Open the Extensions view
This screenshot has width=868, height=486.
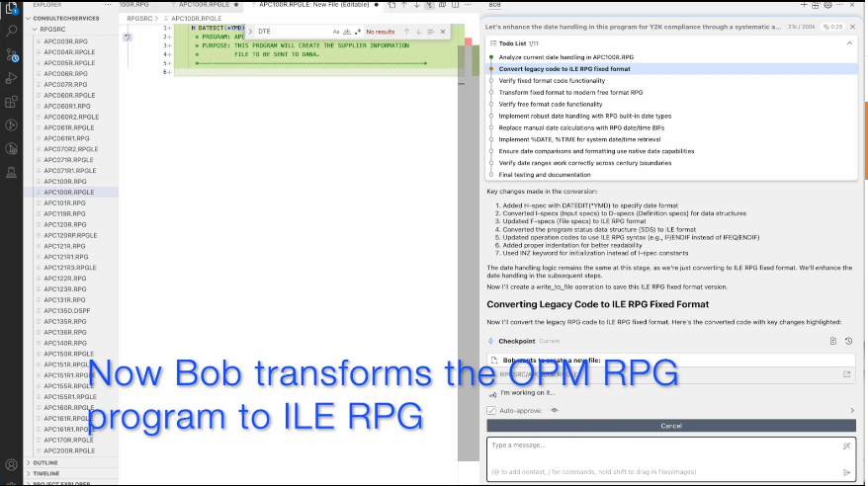tap(11, 102)
